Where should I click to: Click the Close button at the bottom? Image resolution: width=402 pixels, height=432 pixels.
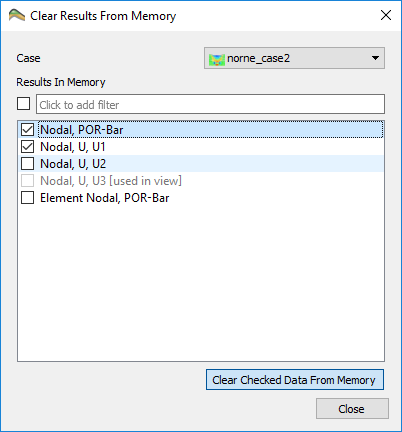point(352,409)
